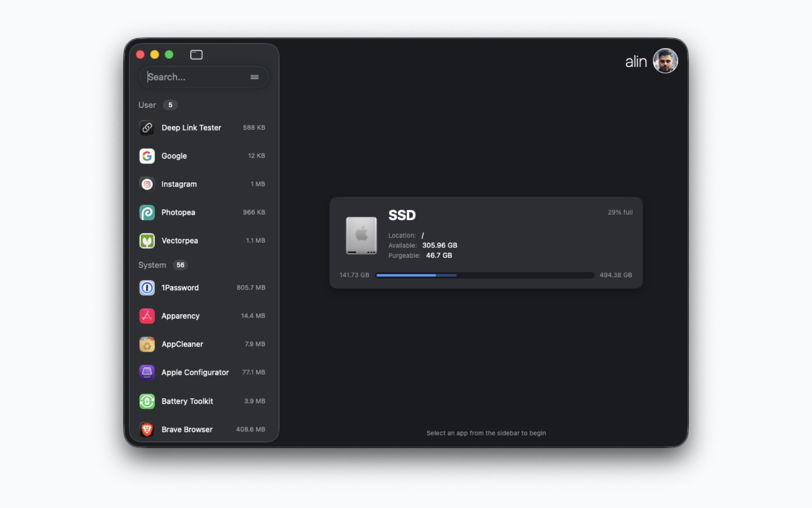Viewport: 812px width, 508px height.
Task: Select the Vectorpea app icon
Action: point(147,241)
